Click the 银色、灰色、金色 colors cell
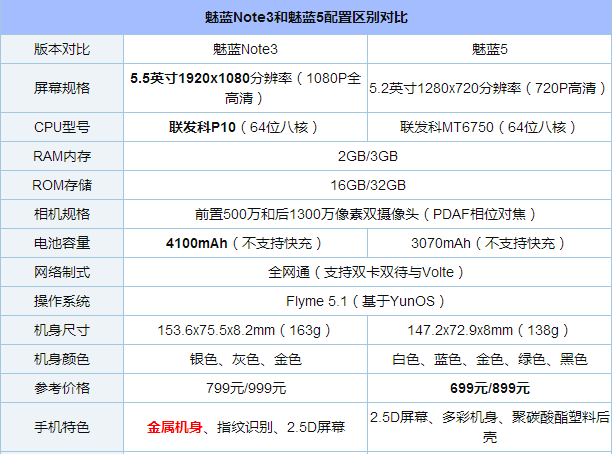 click(x=245, y=359)
